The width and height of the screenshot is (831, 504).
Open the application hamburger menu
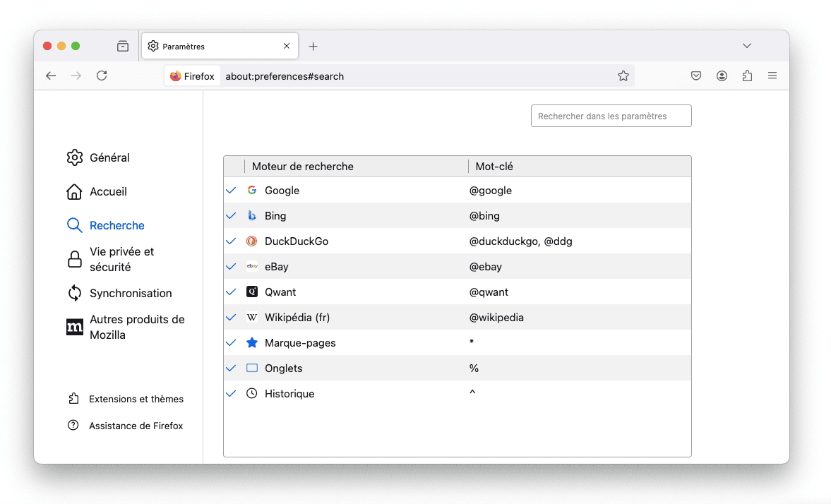(772, 76)
